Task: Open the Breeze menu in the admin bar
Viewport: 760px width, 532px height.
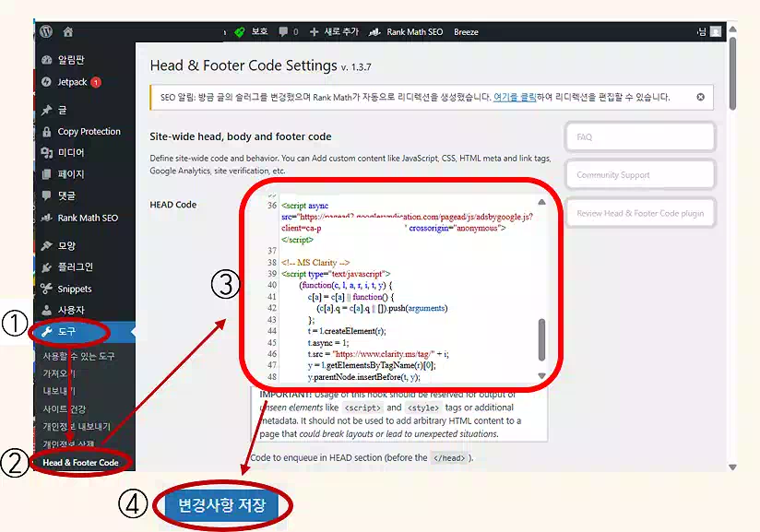Action: pyautogui.click(x=466, y=31)
